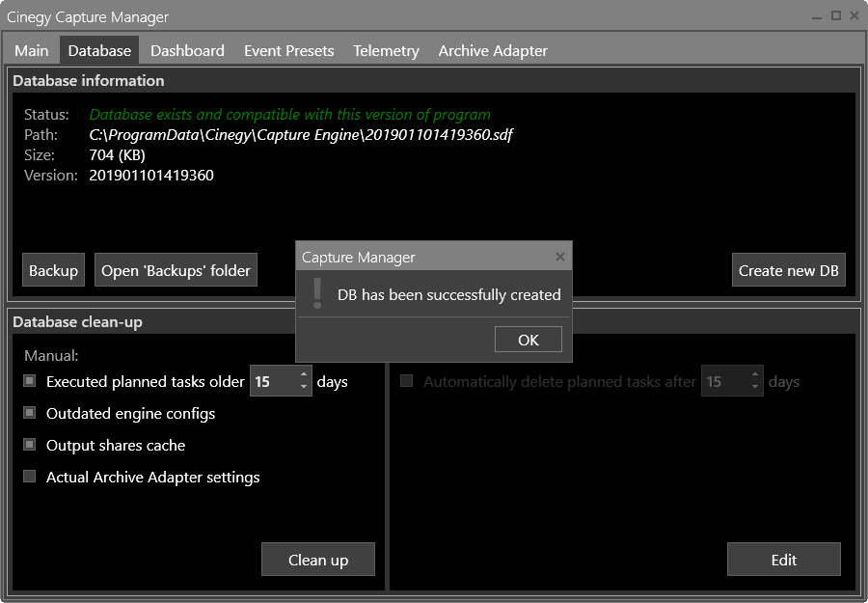
Task: Decrement the days spinner value
Action: [305, 387]
